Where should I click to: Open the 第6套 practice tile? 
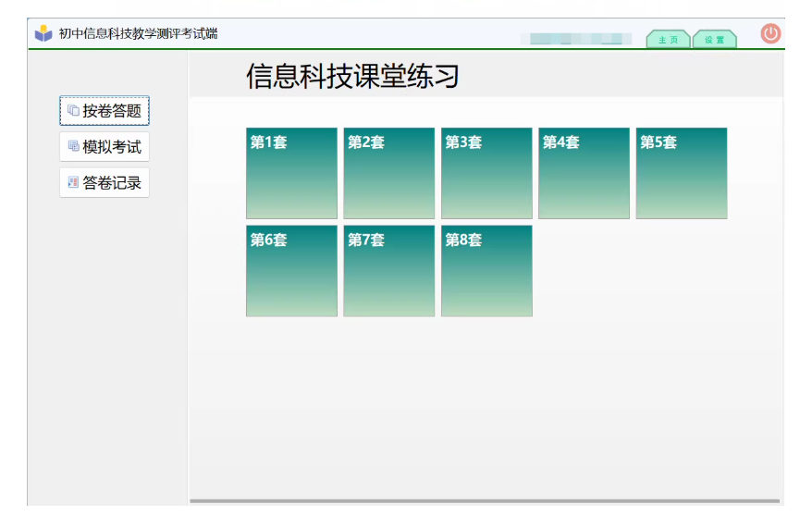[291, 270]
